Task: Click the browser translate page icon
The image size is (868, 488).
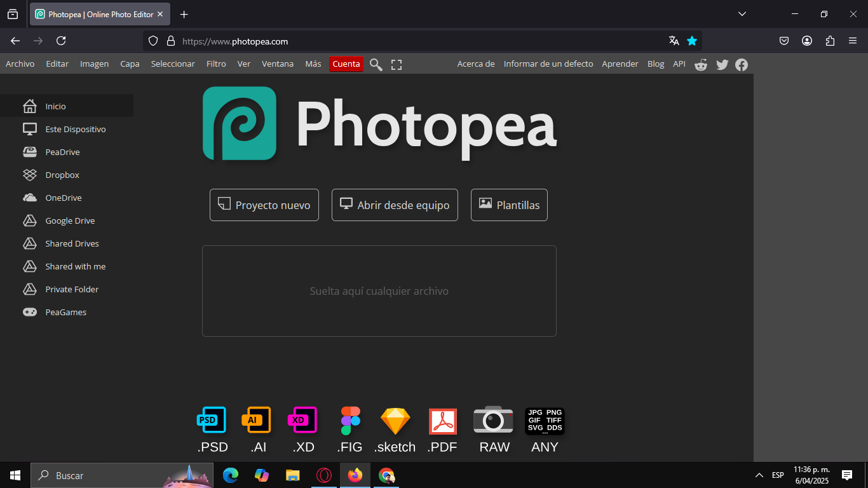Action: [674, 41]
